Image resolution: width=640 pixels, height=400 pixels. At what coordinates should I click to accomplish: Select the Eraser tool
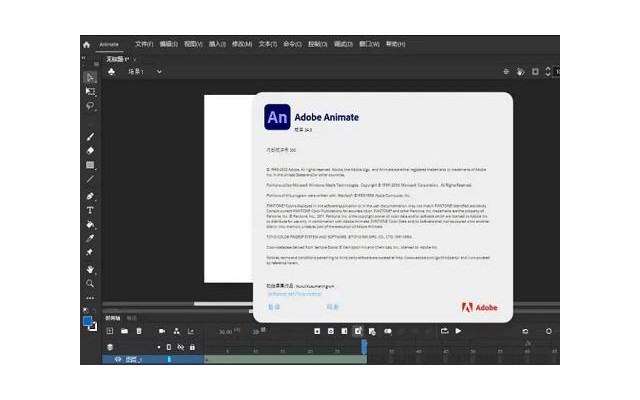(x=90, y=151)
